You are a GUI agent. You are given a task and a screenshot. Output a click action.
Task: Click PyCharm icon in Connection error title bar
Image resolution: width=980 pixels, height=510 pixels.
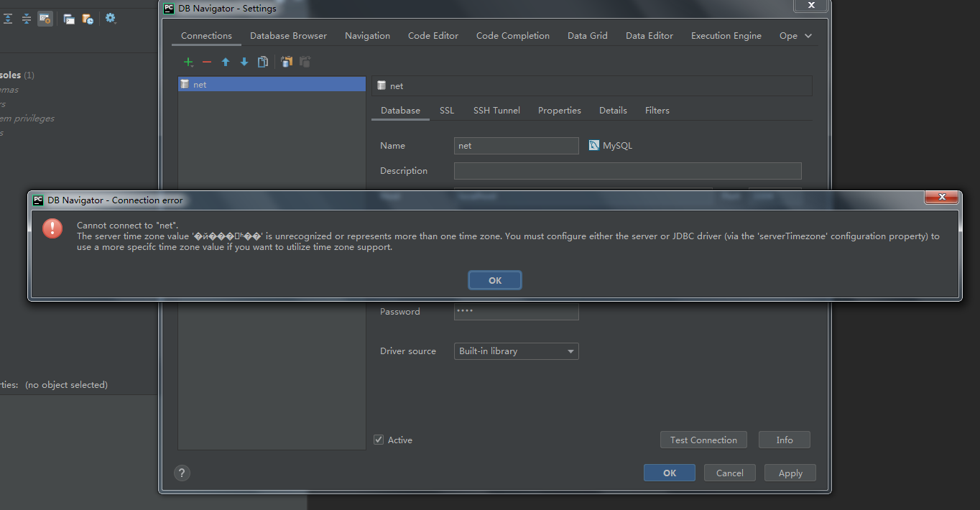pos(38,200)
